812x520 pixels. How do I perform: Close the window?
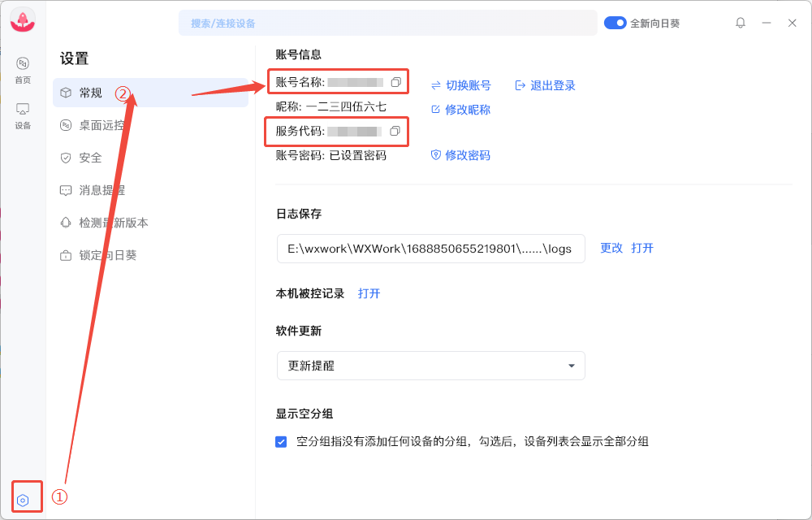(x=793, y=23)
